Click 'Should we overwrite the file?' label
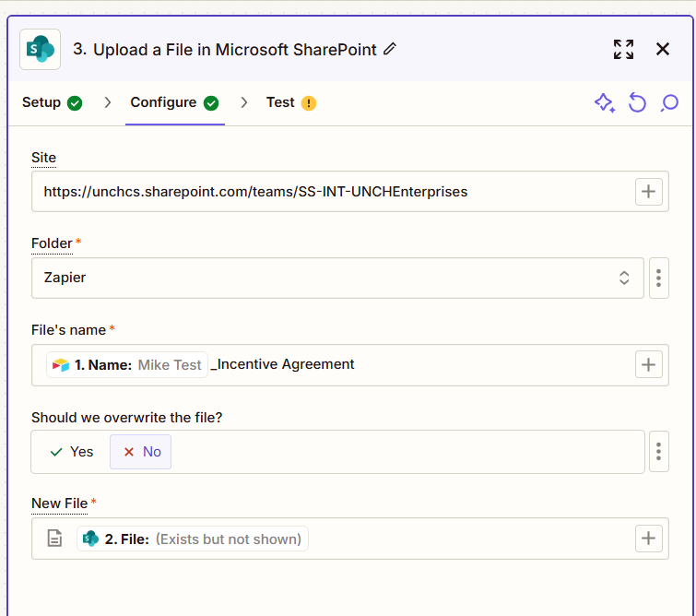The image size is (696, 616). (x=126, y=418)
